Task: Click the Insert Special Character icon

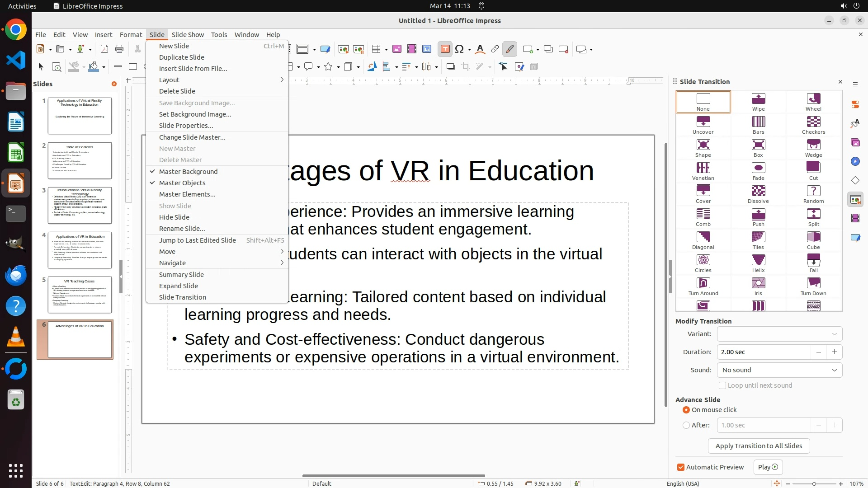Action: click(x=460, y=49)
